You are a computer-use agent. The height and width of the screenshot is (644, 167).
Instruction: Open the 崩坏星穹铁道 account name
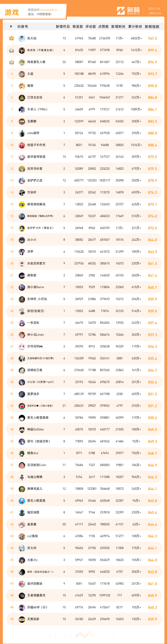36,157
